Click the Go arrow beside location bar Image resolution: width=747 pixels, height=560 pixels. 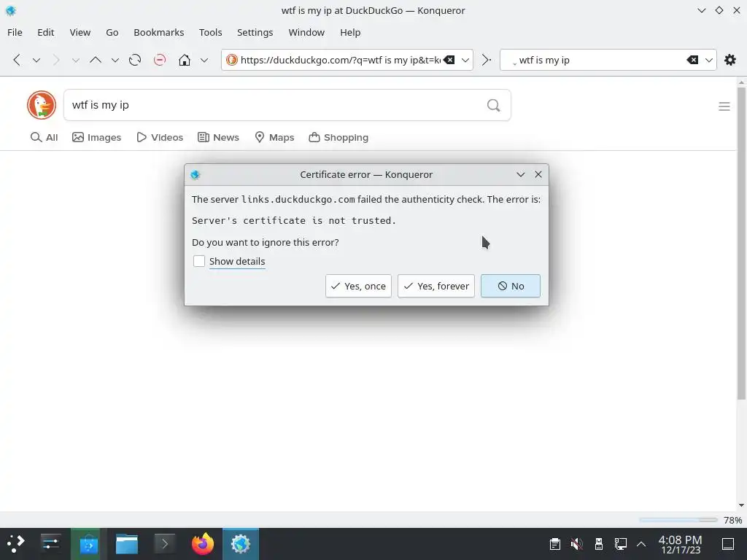[x=487, y=60]
